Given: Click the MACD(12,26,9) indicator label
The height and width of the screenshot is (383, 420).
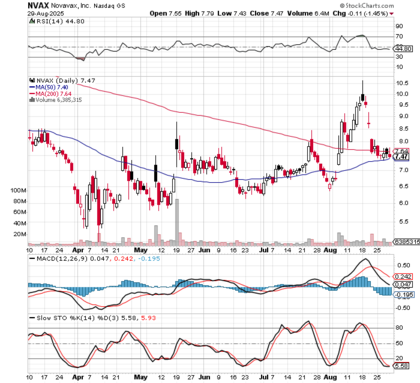Looking at the screenshot, I should pos(62,259).
